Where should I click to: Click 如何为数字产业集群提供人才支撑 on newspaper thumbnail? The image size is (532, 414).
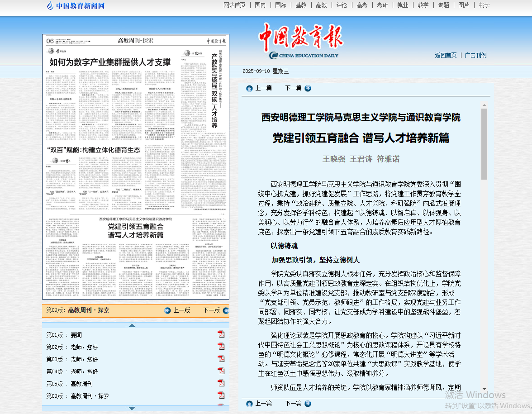(x=110, y=62)
